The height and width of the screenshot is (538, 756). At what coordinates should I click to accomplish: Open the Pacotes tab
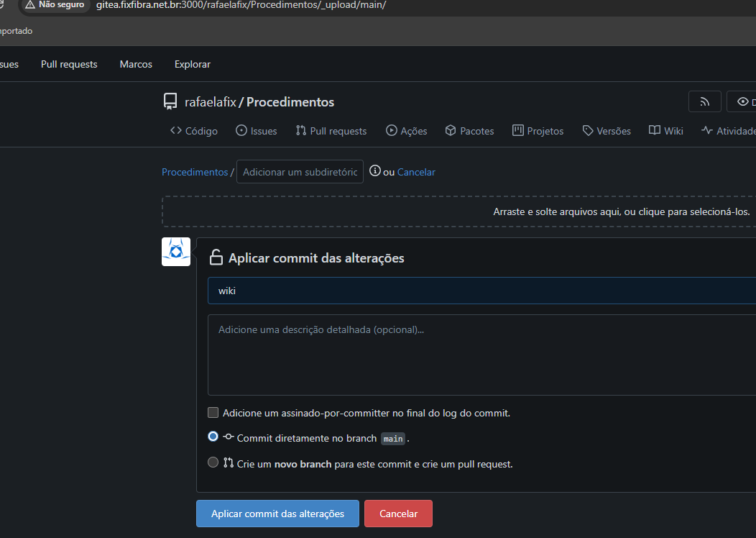click(x=469, y=131)
